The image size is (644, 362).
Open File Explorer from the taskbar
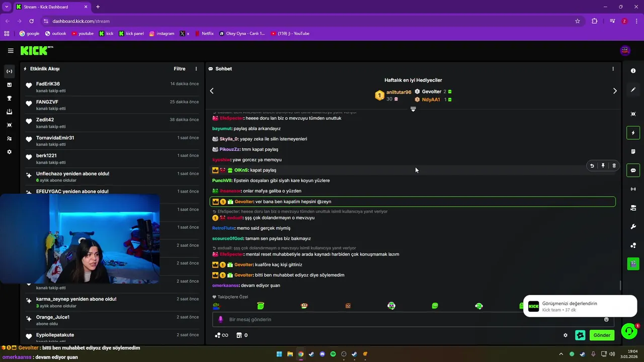290,354
